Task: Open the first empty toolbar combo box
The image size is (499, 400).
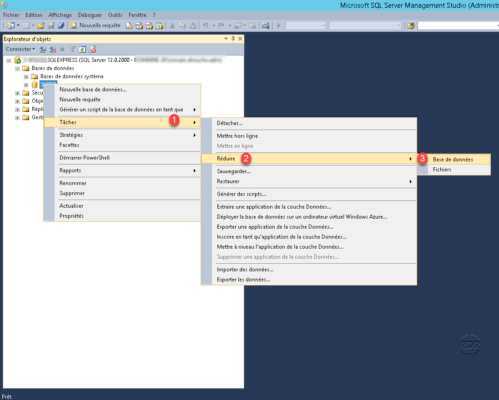Action: [305, 26]
